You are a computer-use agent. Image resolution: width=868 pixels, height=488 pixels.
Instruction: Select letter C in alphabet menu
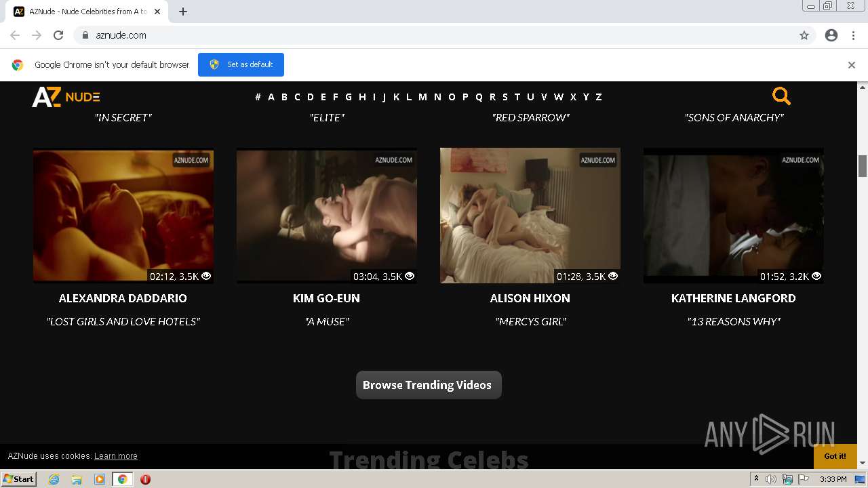coord(297,97)
